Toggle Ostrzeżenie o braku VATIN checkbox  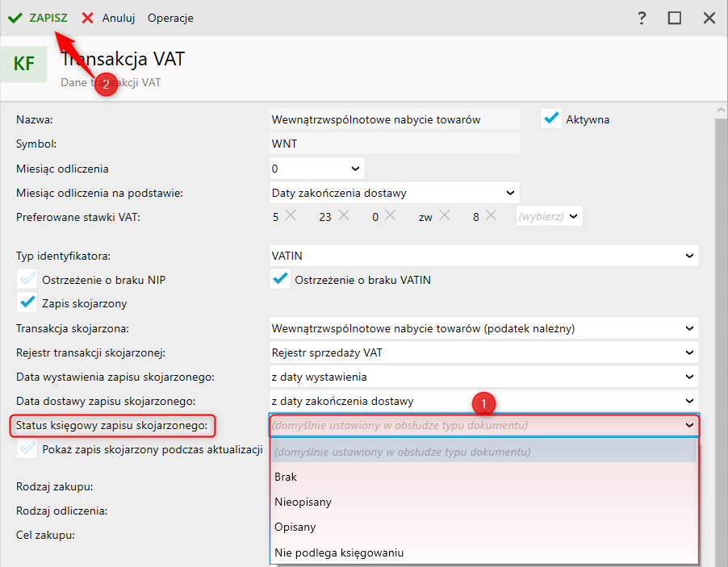(280, 279)
